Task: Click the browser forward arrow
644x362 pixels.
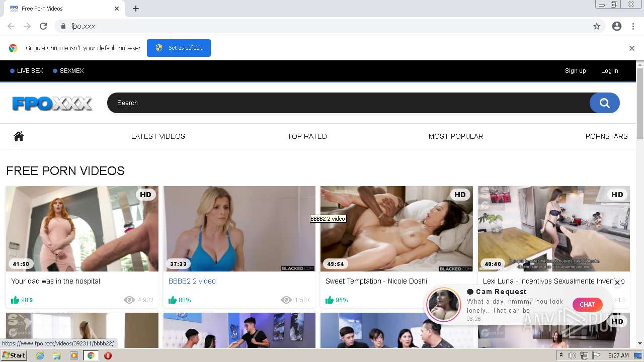Action: tap(27, 26)
